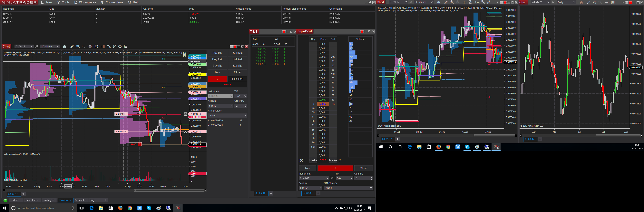Screen dimensions: 644x212
Task: Show data box in 15 Minute chart
Action: click(x=96, y=47)
